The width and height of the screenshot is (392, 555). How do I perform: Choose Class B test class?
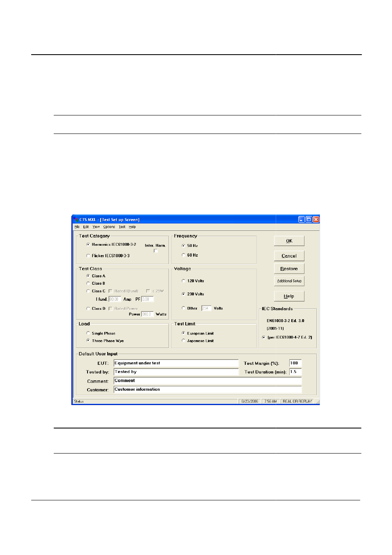pos(88,283)
